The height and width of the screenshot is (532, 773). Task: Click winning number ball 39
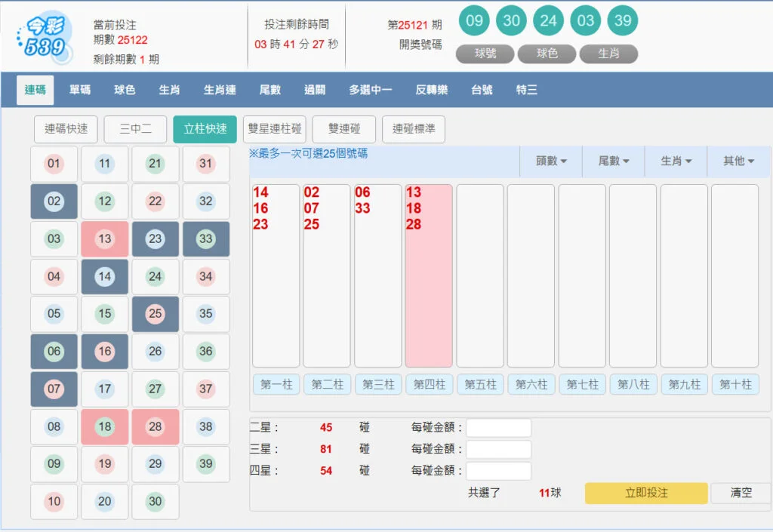coord(622,21)
